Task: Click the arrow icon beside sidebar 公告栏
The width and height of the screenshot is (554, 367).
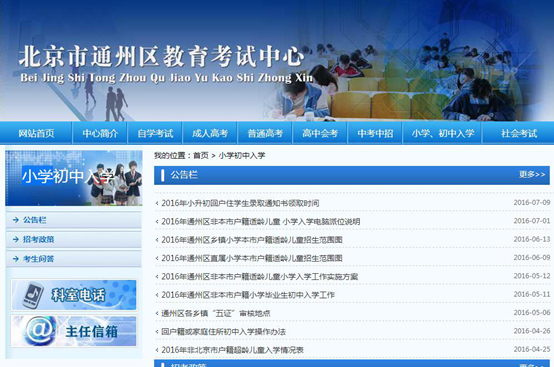Action: (16, 220)
